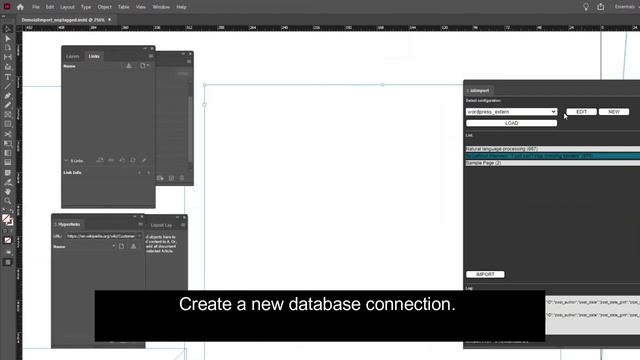Select the Rectangle Frame tool
The image size is (640, 360).
point(7,115)
